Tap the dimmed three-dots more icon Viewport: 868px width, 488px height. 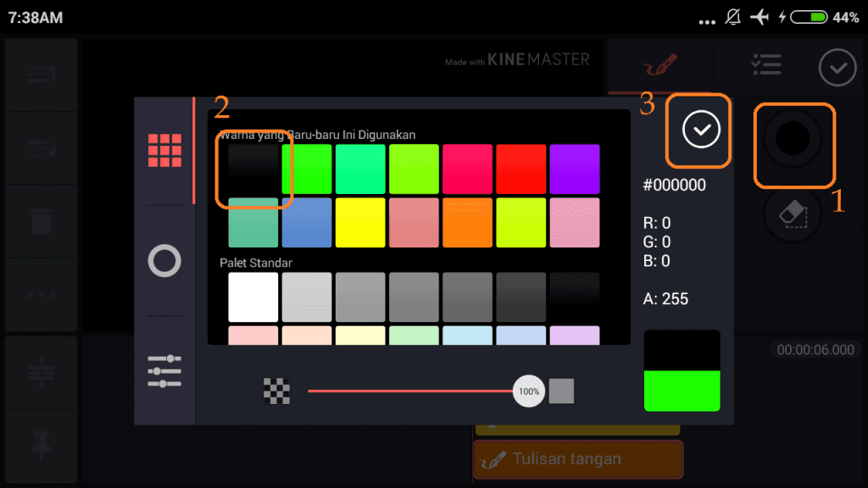(42, 295)
